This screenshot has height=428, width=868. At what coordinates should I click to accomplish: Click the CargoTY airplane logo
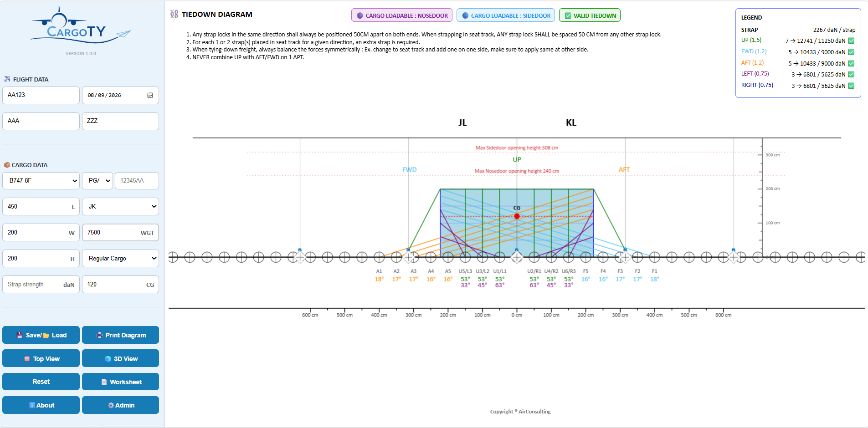81,25
